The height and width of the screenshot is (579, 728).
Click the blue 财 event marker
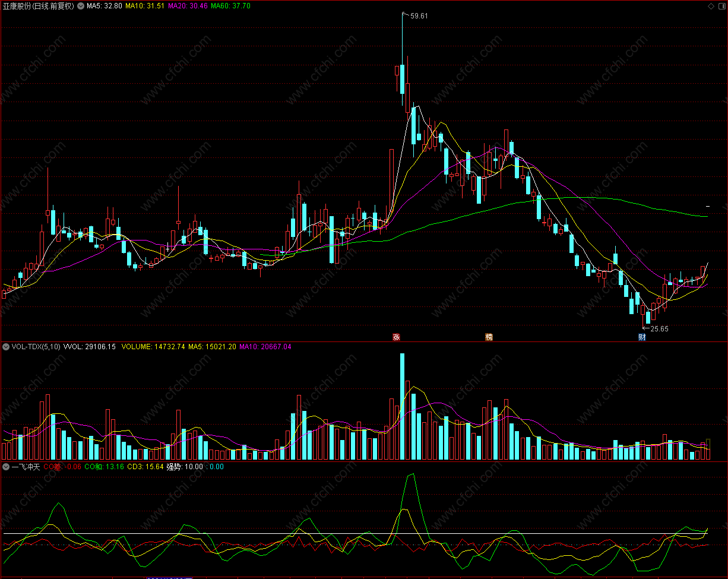tap(642, 337)
